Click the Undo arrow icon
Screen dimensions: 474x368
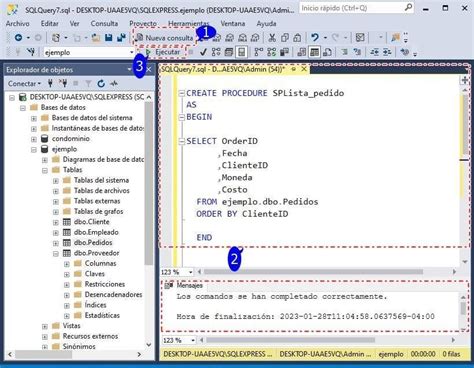tap(315, 37)
